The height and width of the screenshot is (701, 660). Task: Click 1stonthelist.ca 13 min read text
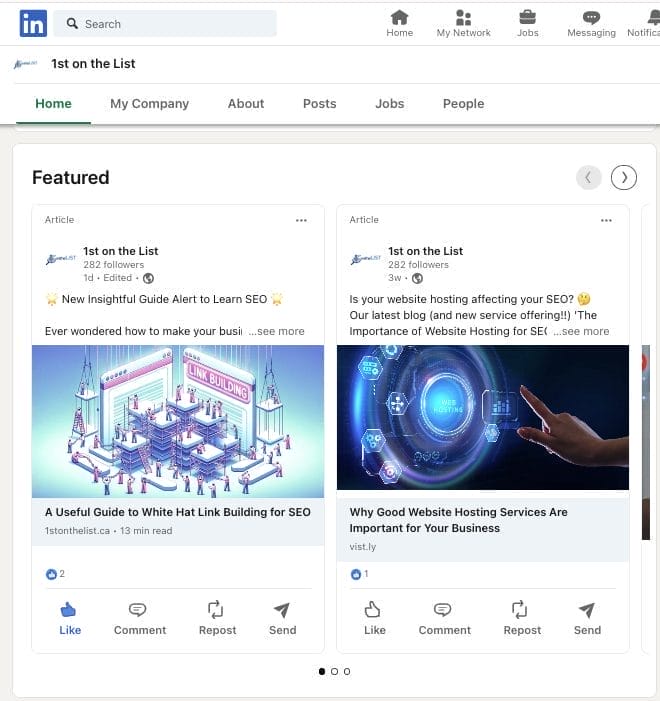click(x=108, y=531)
